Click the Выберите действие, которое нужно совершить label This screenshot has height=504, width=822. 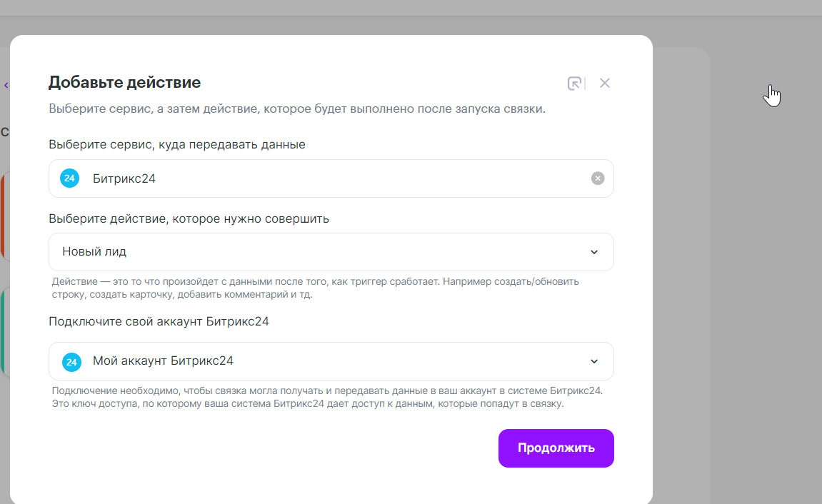(189, 218)
